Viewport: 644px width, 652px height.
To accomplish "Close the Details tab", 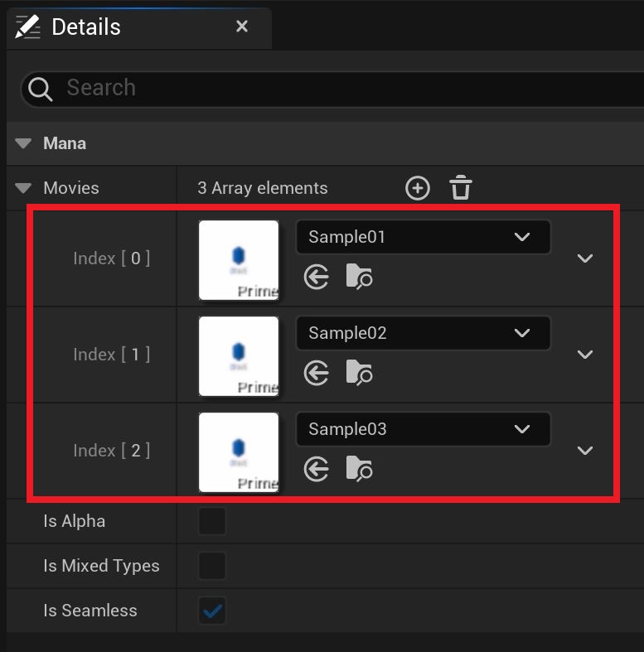I will [242, 27].
